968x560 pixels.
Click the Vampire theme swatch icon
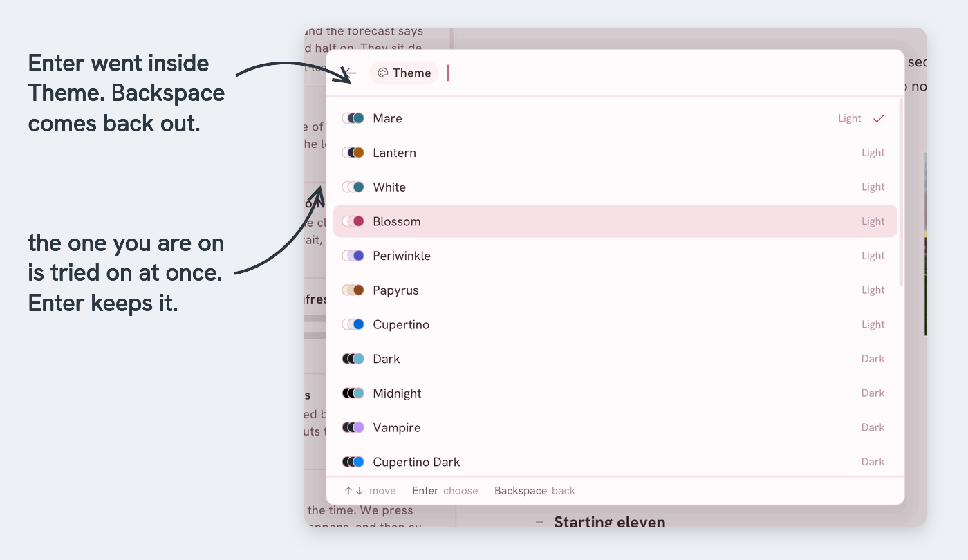(x=353, y=427)
